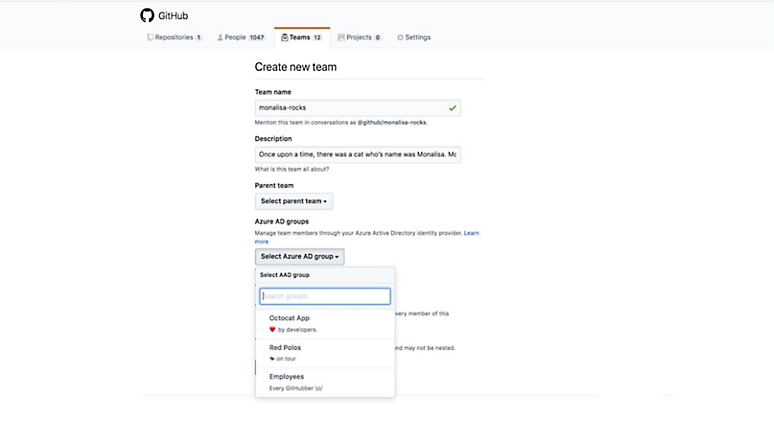Screen dimensions: 774x443
Task: Click the red heart under Octocat App
Action: 272,328
